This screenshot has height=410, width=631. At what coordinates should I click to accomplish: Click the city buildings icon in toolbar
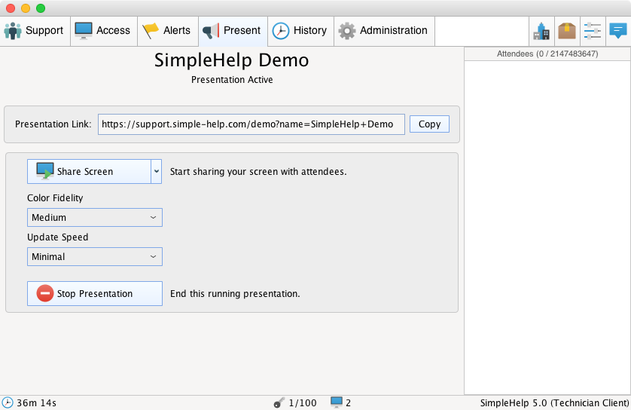point(542,31)
